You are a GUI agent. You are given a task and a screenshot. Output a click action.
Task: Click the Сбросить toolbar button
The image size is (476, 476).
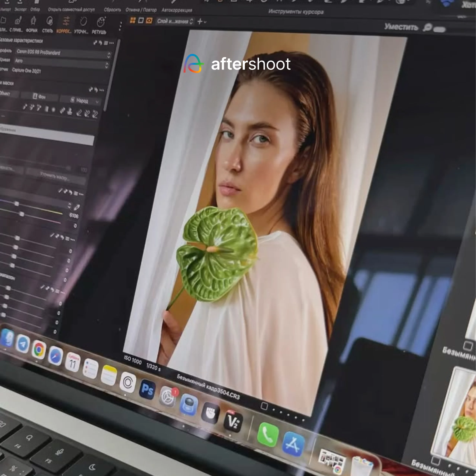coord(113,10)
